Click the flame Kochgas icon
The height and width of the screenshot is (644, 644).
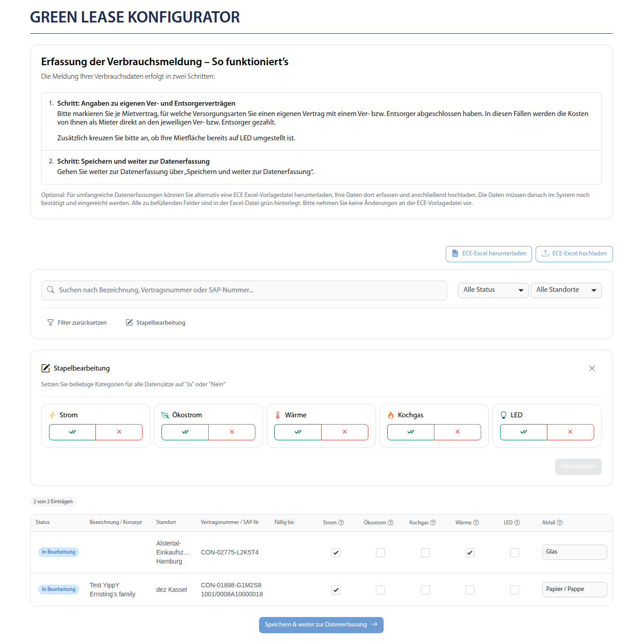click(391, 415)
